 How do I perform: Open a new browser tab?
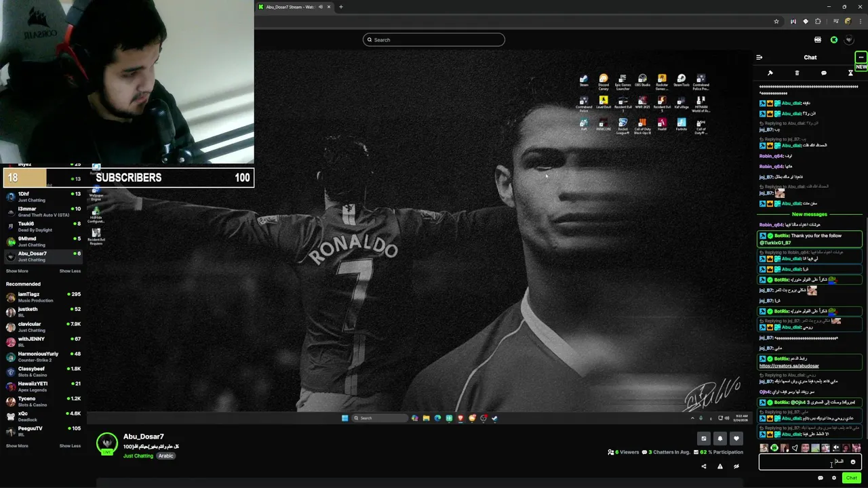click(341, 7)
